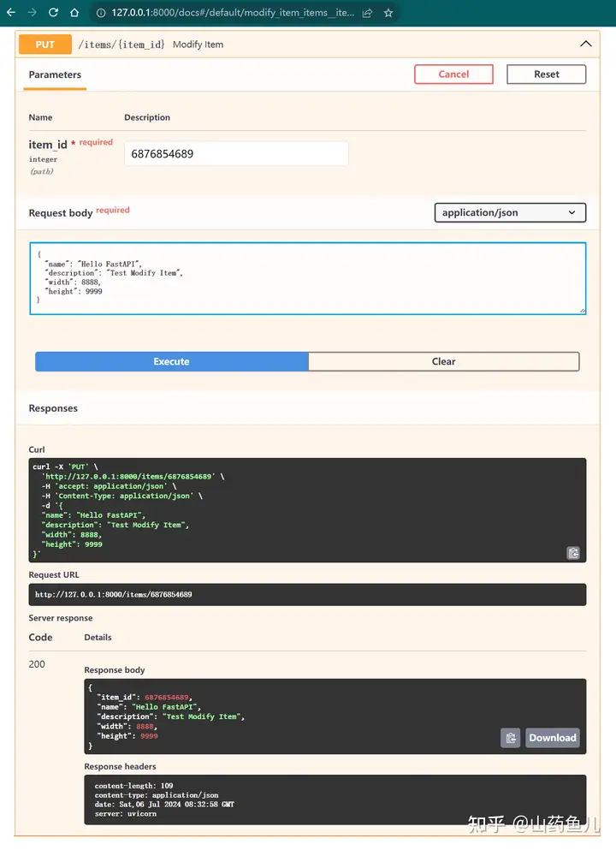The width and height of the screenshot is (616, 850).
Task: Select the server: uvicorn header line
Action: click(x=126, y=814)
